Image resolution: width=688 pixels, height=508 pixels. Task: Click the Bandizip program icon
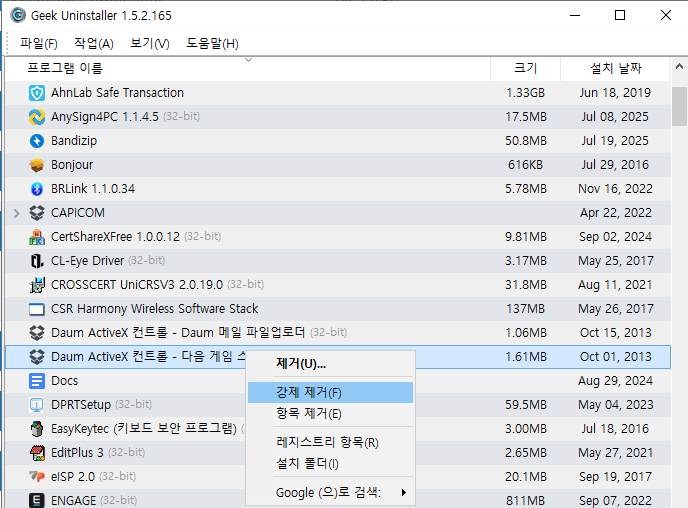click(37, 141)
